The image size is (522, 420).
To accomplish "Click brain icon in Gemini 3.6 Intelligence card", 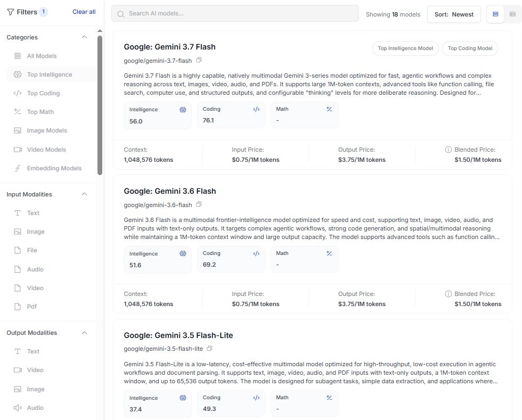I will click(x=183, y=253).
